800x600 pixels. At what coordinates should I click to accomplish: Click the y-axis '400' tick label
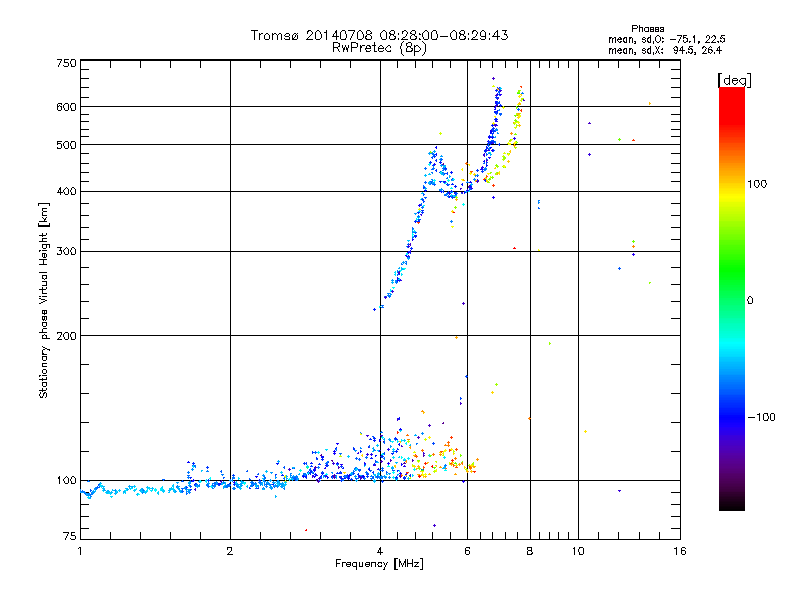coord(66,192)
